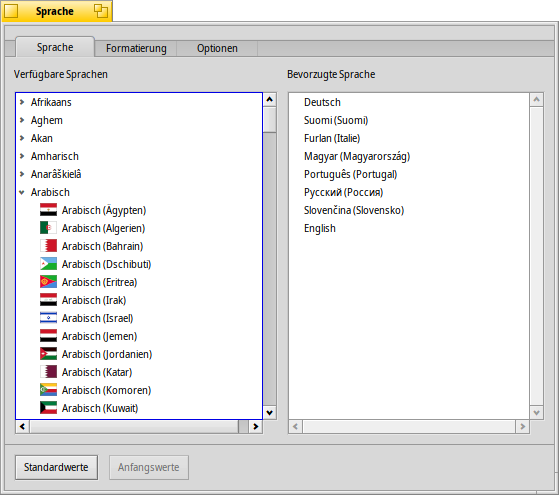Click the Djibouti flag icon

point(48,264)
